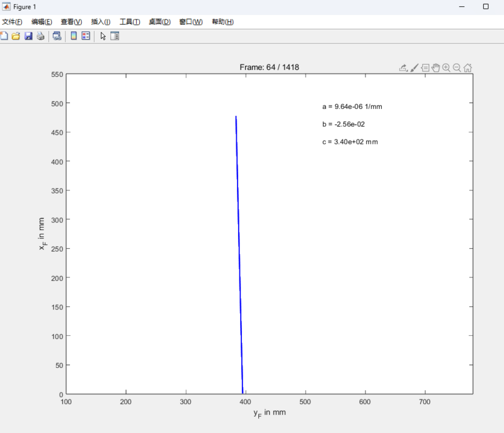Insert a colorbar using the toolbar icon

[x=74, y=37]
